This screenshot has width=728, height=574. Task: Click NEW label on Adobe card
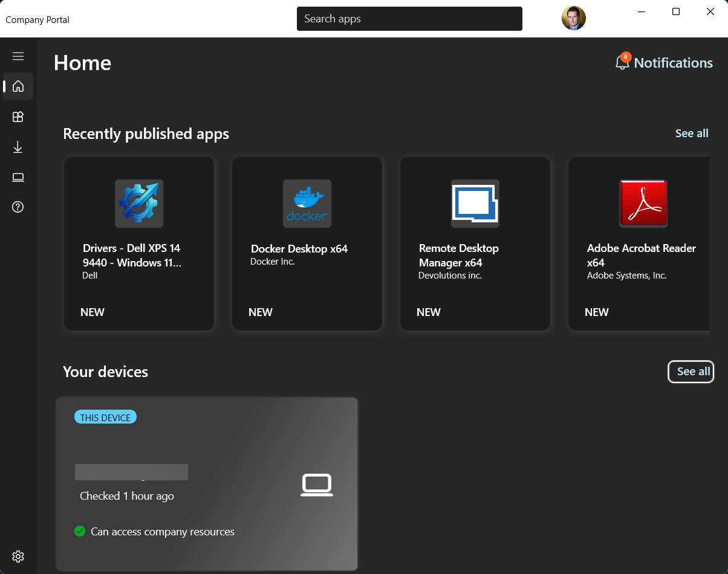click(597, 312)
